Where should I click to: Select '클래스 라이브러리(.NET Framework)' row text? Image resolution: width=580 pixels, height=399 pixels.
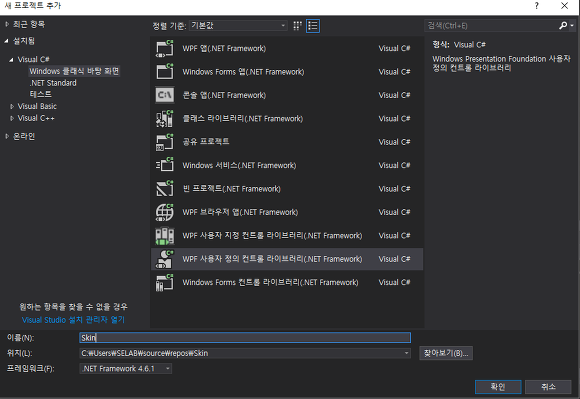coord(243,119)
